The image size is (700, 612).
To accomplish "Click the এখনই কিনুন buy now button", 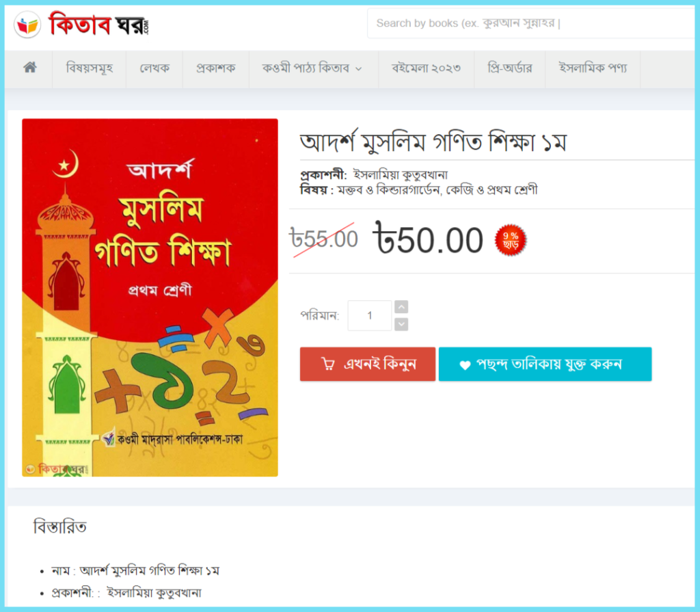I will [367, 364].
